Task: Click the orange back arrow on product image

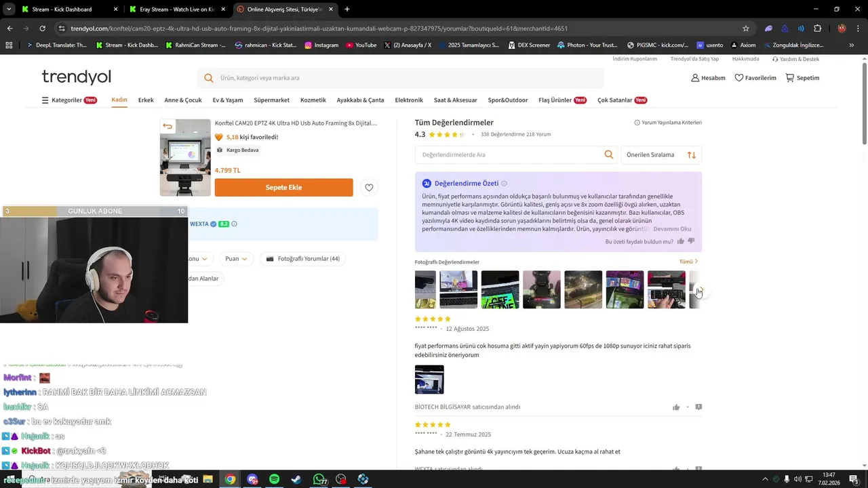Action: click(167, 126)
